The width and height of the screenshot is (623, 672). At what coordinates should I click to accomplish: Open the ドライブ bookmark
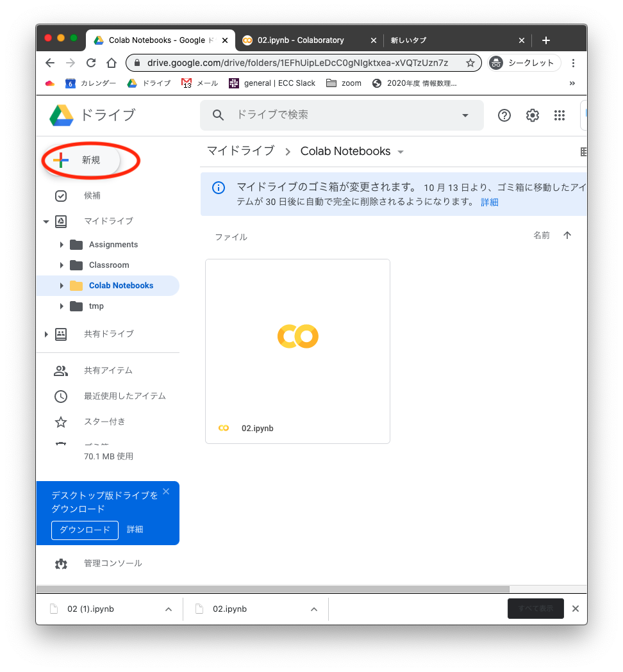tap(149, 83)
